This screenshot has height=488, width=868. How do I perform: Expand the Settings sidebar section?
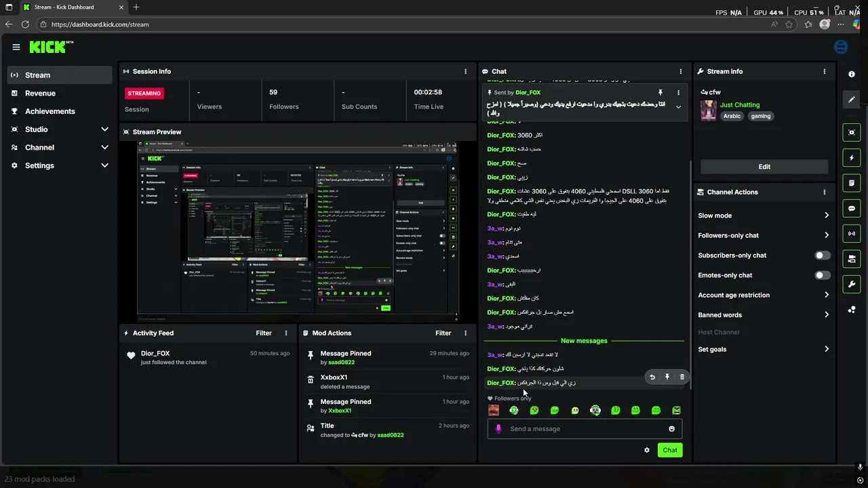tap(104, 165)
